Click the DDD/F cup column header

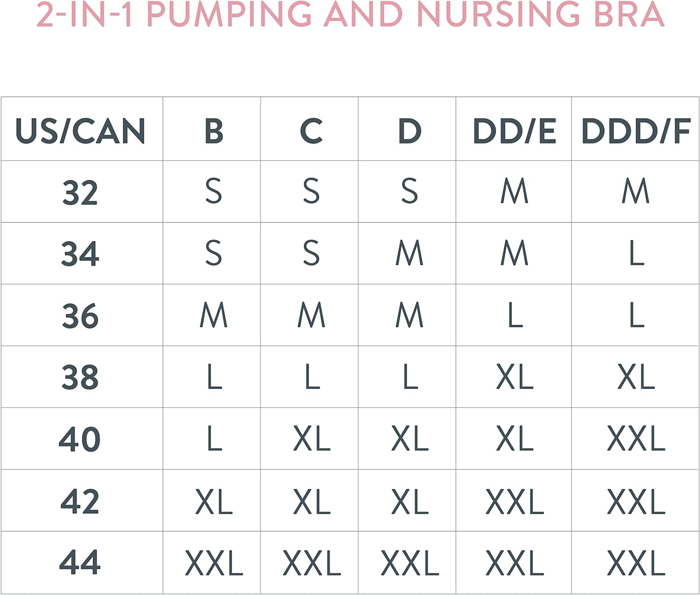pyautogui.click(x=636, y=131)
